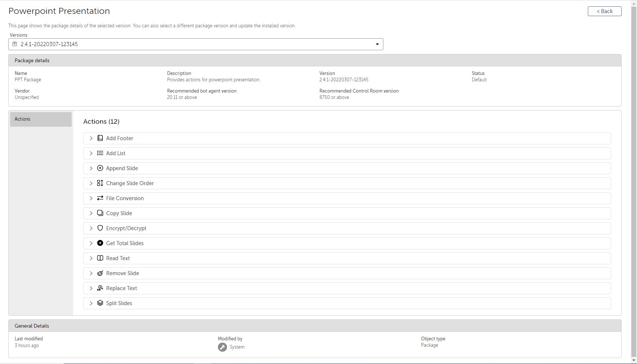Click the Change Slide Order icon
637x364 pixels.
100,183
